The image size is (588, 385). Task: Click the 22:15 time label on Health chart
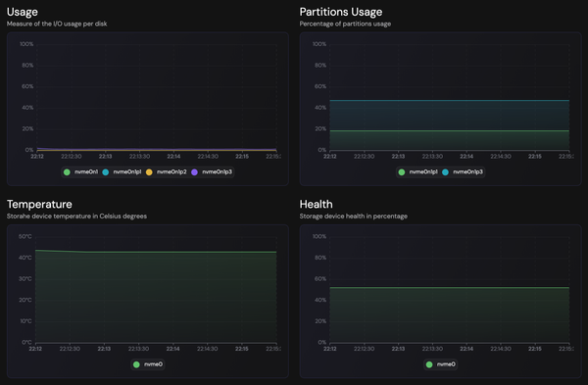tap(535, 349)
